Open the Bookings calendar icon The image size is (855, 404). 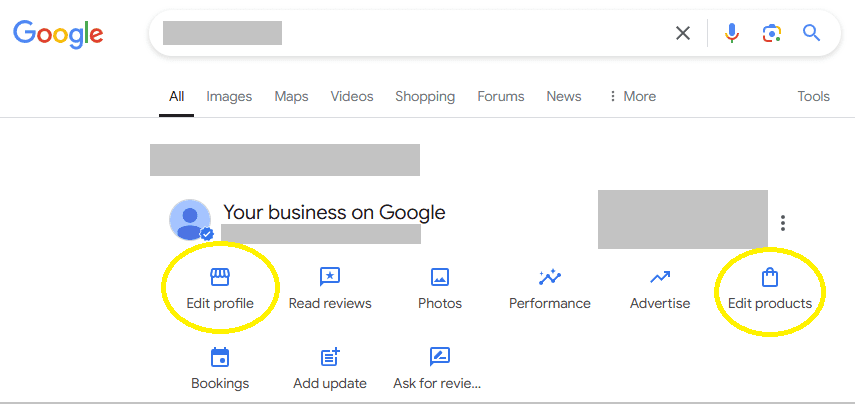[x=220, y=357]
